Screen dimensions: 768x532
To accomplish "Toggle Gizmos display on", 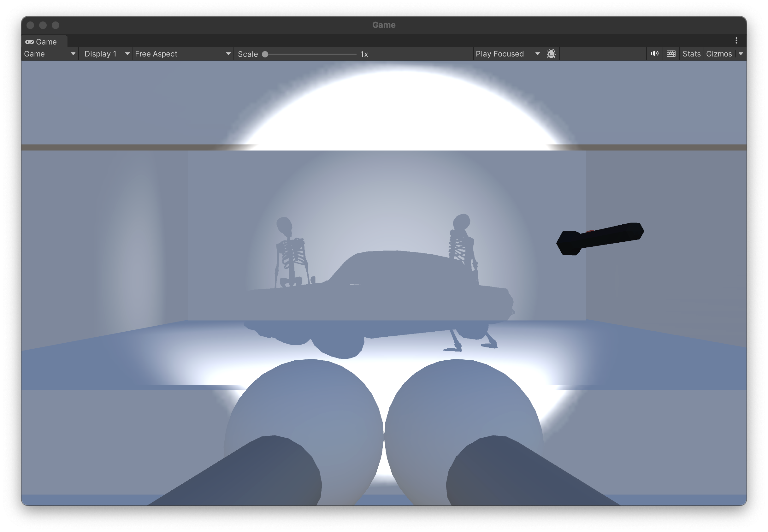I will 719,54.
